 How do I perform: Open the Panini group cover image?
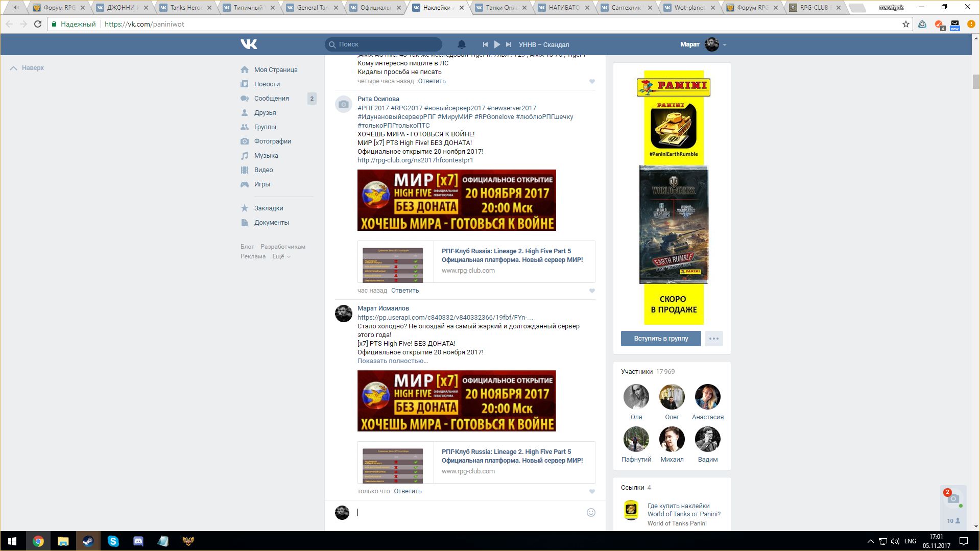click(x=674, y=198)
